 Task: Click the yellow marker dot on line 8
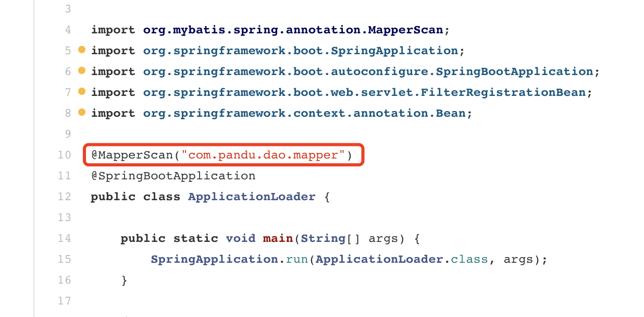click(81, 113)
